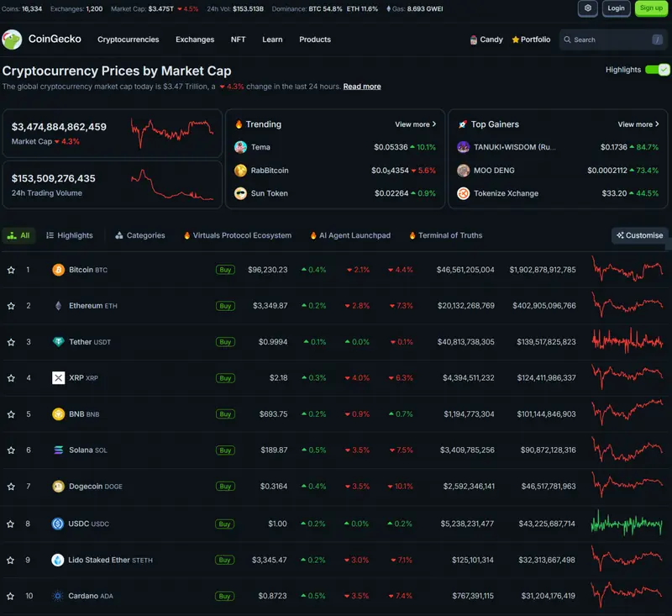The height and width of the screenshot is (616, 672).
Task: Click the Login button
Action: click(616, 8)
